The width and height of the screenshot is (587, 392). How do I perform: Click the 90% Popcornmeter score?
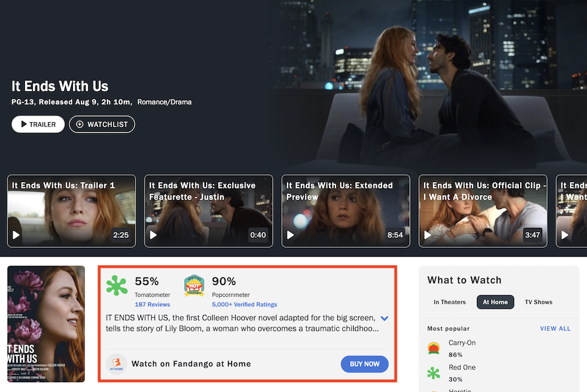[x=224, y=281]
